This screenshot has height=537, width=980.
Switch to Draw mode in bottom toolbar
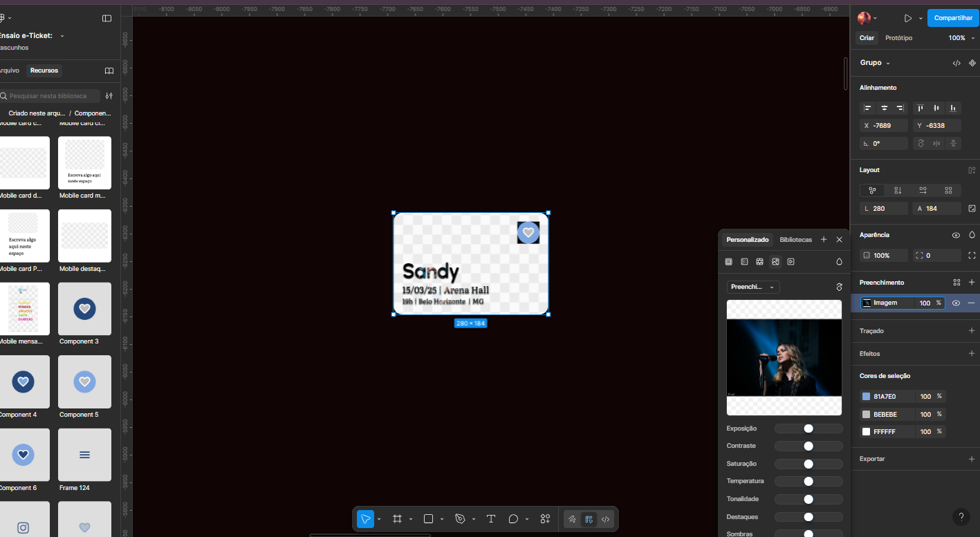point(572,519)
